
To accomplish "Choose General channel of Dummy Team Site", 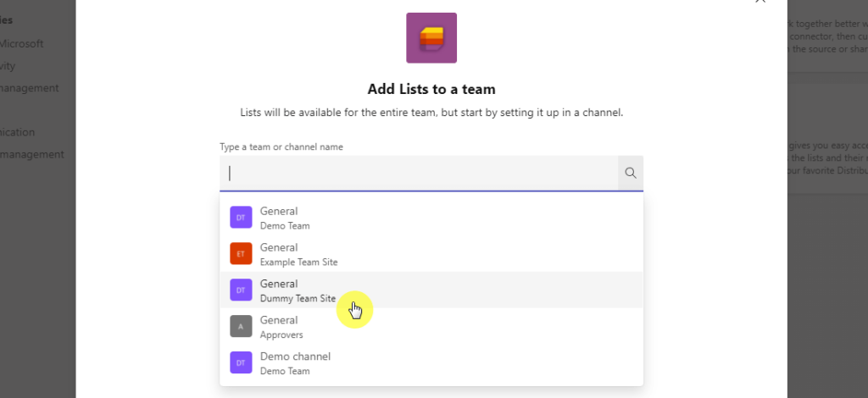I will click(x=431, y=290).
